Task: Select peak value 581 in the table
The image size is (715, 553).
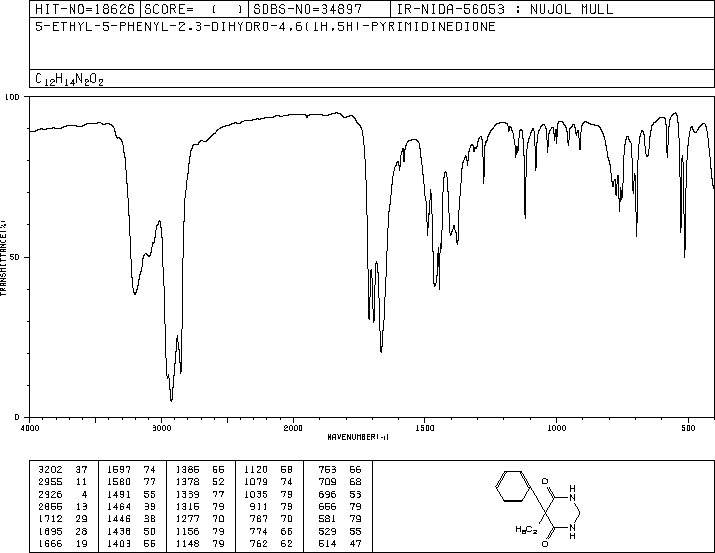Action: (x=327, y=519)
